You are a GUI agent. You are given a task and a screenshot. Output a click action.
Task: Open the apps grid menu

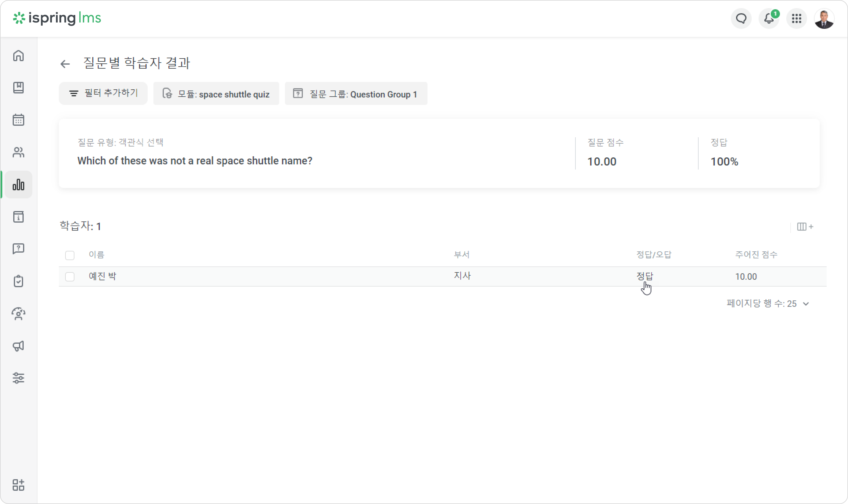796,18
